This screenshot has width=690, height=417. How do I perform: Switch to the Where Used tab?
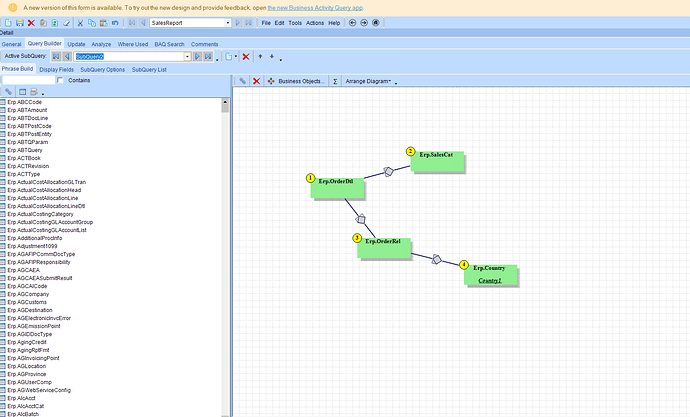(133, 44)
